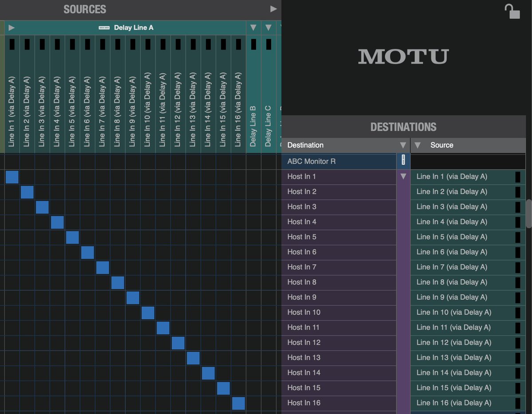
Task: Toggle routing Line In 5 to Host In 5
Action: click(x=72, y=237)
